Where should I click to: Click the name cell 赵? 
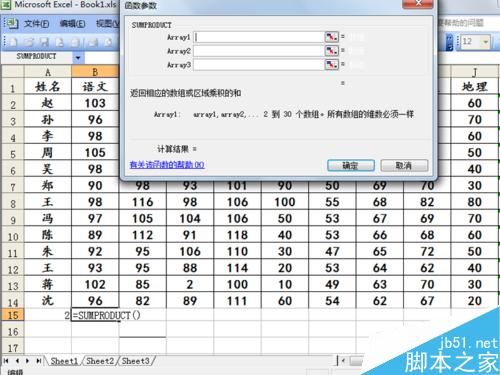pyautogui.click(x=48, y=103)
